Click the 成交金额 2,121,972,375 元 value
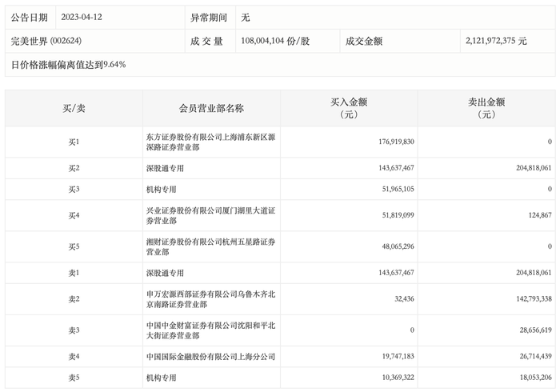 [496, 41]
